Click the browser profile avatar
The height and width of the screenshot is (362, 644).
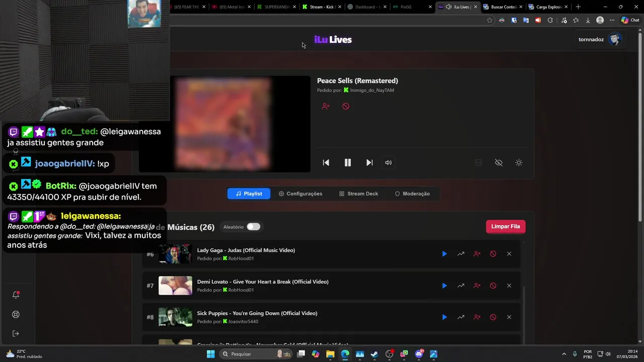point(600,20)
